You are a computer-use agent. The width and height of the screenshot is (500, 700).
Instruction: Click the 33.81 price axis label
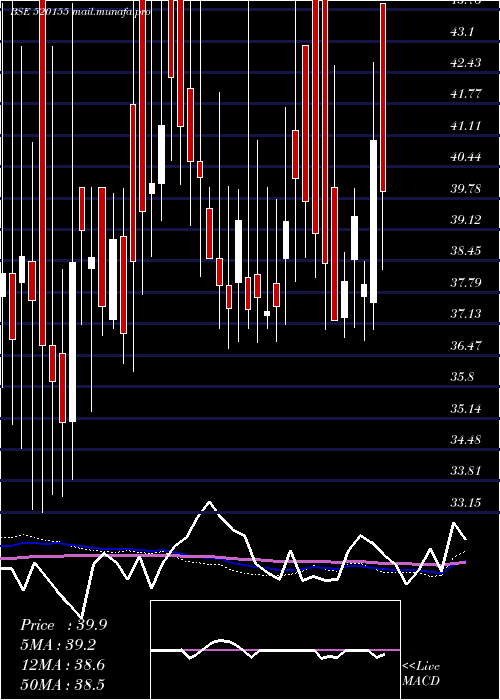pos(466,471)
